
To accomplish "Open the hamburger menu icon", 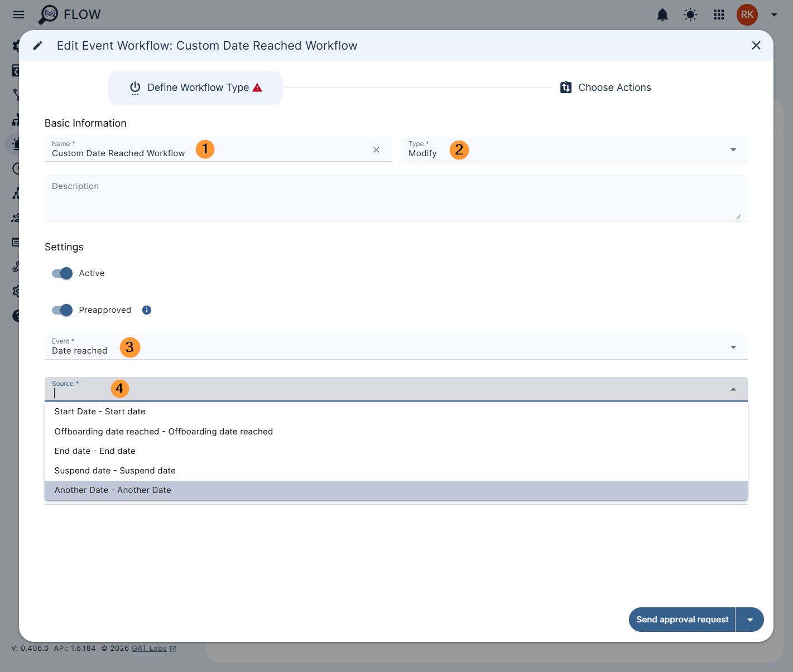I will click(18, 14).
